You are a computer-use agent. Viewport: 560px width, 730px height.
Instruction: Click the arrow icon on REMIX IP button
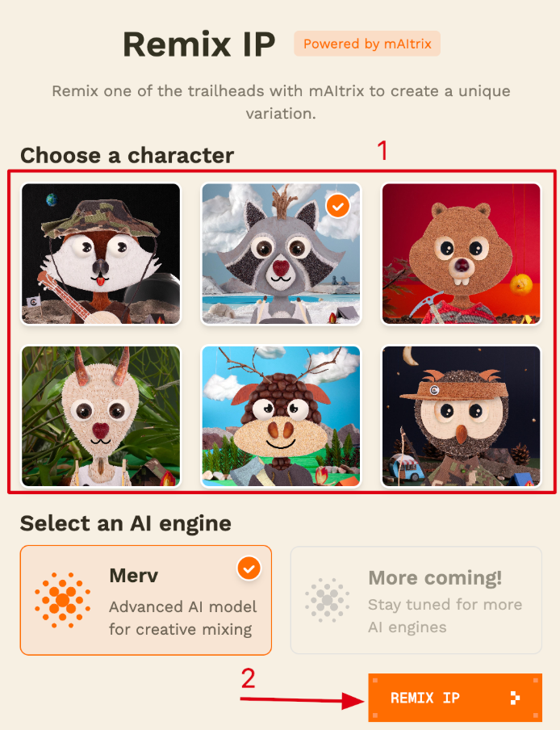(515, 698)
